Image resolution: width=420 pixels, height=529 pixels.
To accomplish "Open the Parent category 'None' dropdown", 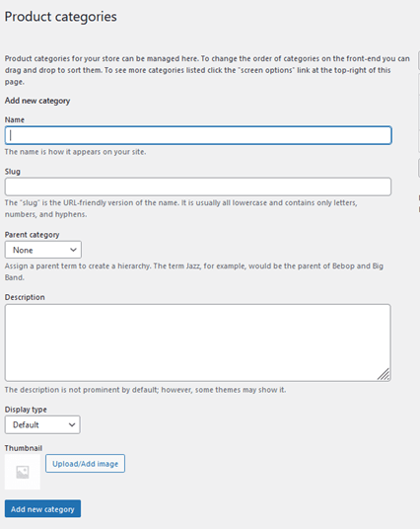I will point(43,250).
